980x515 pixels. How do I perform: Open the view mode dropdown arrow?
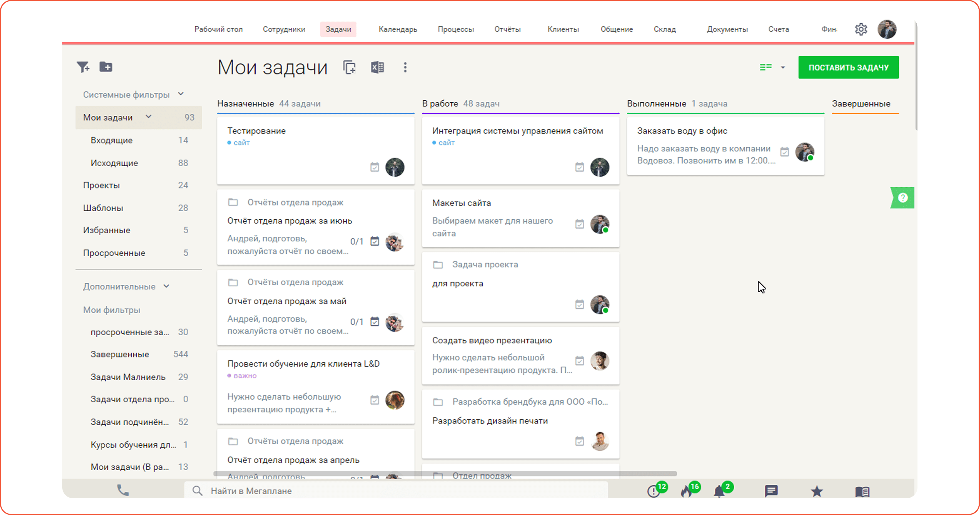click(x=783, y=67)
